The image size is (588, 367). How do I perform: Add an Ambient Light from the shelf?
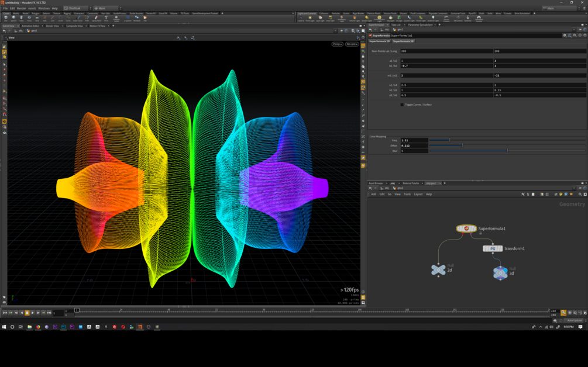pos(433,18)
